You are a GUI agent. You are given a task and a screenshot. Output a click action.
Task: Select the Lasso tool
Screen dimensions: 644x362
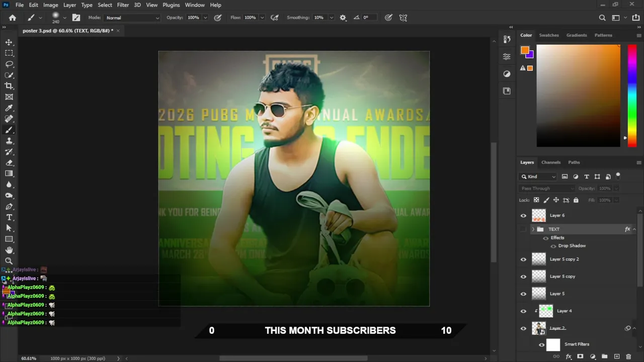click(9, 64)
